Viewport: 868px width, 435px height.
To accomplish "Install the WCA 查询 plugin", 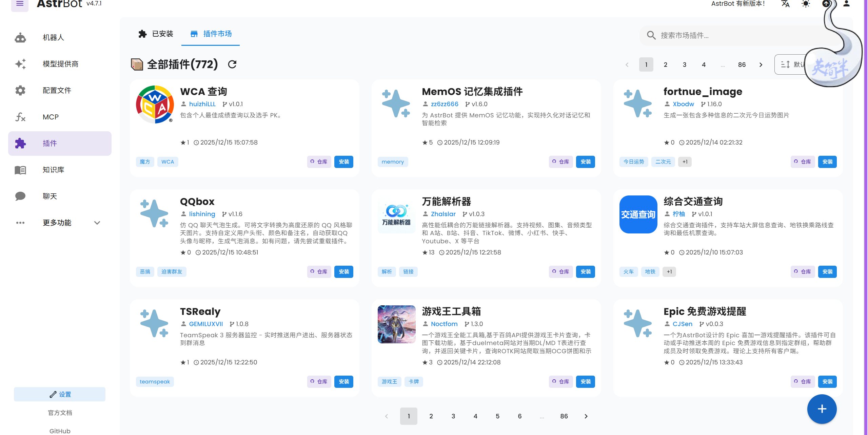I will pyautogui.click(x=344, y=162).
